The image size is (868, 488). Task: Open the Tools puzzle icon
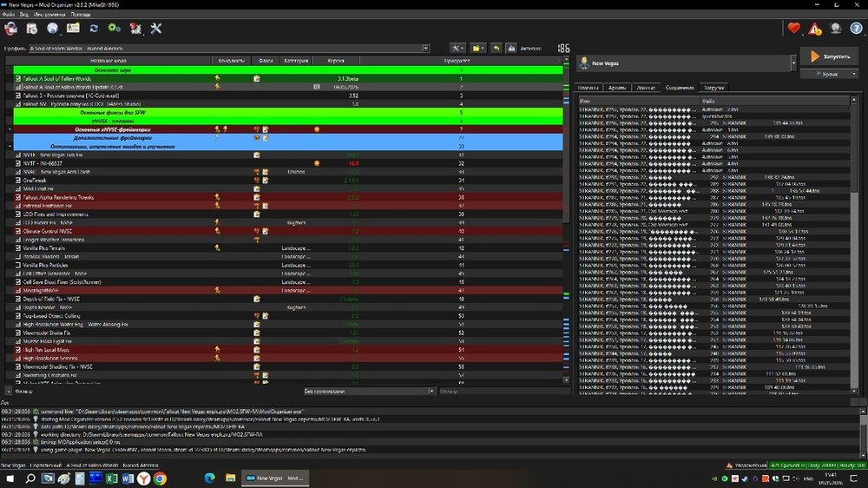135,29
